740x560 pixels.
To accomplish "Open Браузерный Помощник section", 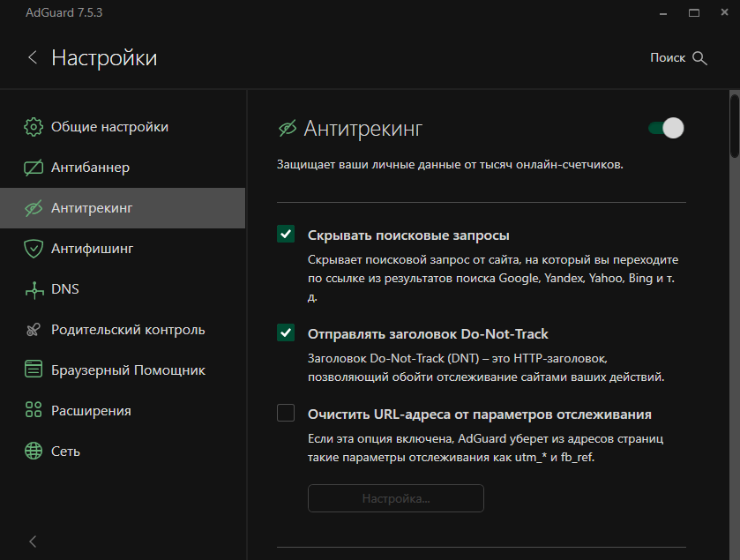I will pos(123,370).
